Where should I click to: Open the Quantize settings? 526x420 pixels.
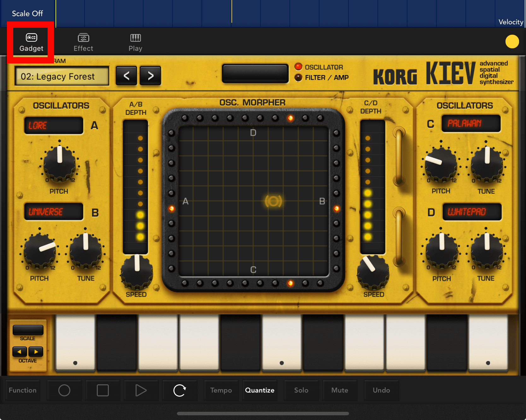(x=260, y=390)
